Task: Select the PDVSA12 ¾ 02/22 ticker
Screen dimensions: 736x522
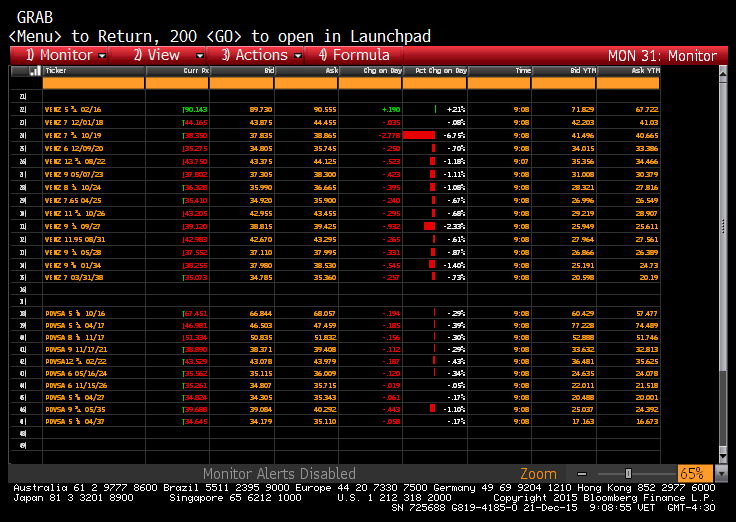Action: (x=76, y=362)
